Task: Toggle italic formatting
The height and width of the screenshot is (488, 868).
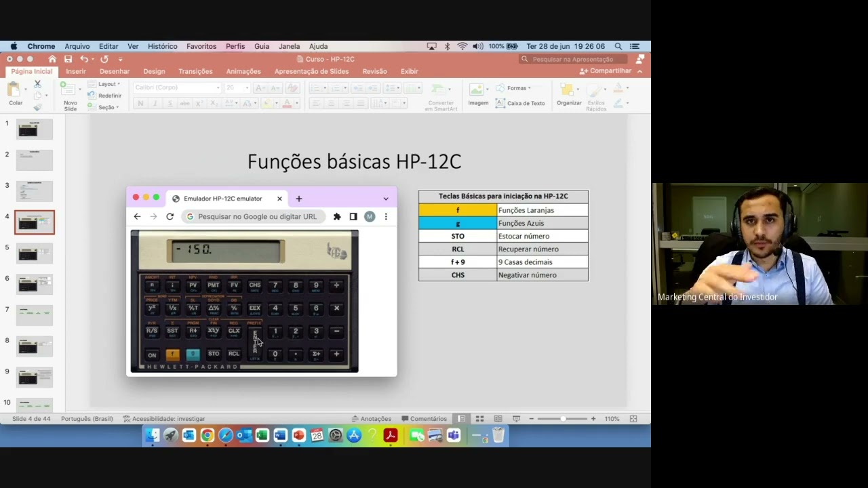Action: tap(155, 104)
